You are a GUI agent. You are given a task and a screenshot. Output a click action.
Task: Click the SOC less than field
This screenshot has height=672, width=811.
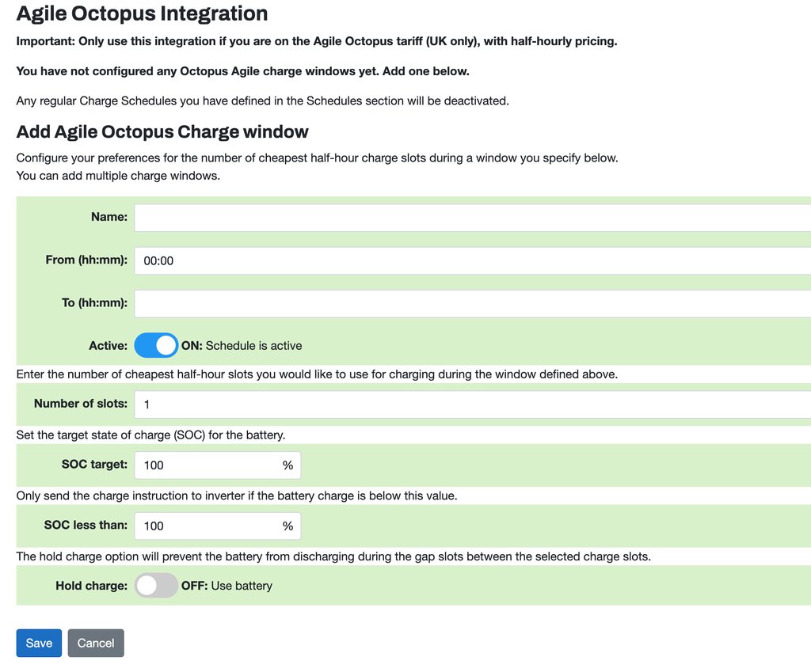[x=208, y=526]
